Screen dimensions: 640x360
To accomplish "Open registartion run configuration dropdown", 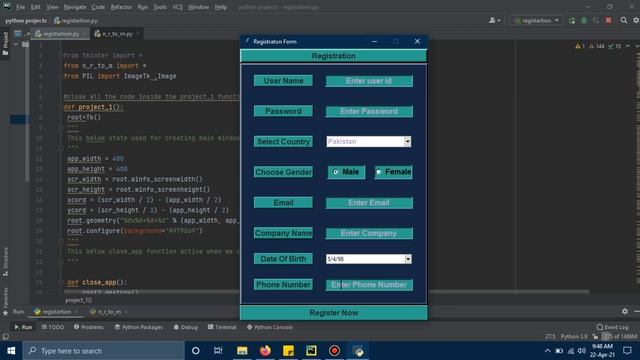I will (536, 20).
